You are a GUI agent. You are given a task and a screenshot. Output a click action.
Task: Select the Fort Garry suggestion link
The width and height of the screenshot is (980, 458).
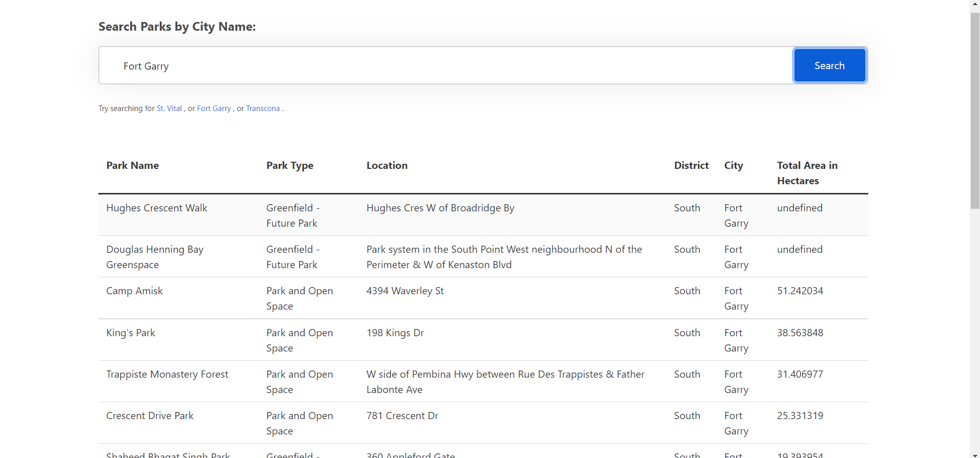coord(214,108)
